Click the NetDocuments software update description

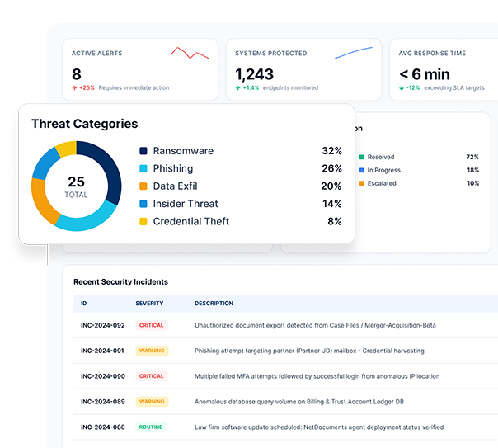pyautogui.click(x=319, y=427)
